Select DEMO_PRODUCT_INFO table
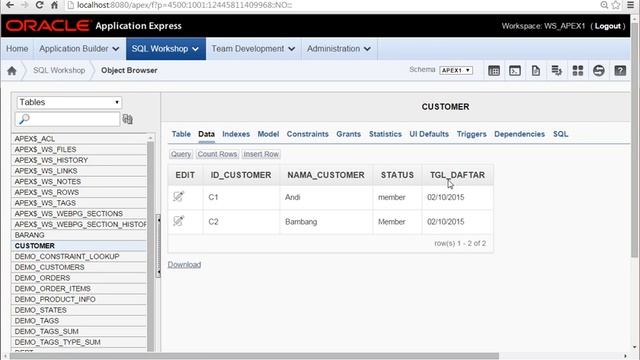The width and height of the screenshot is (640, 360). click(x=79, y=299)
